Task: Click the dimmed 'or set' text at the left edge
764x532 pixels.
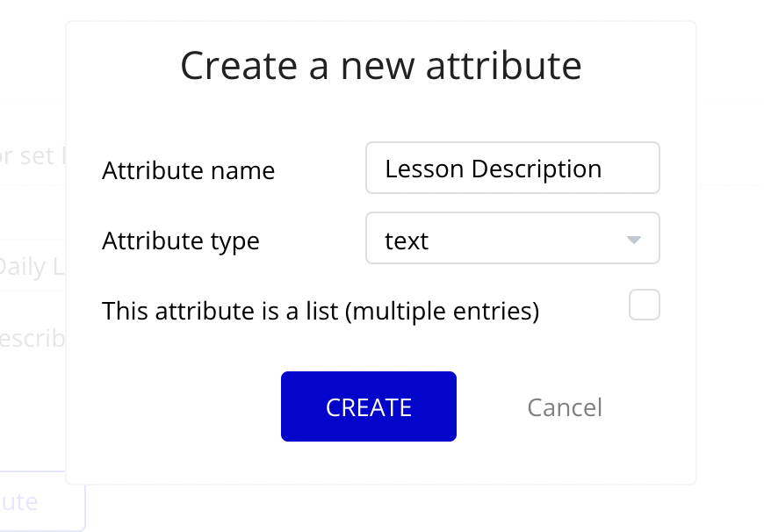Action: coord(27,156)
